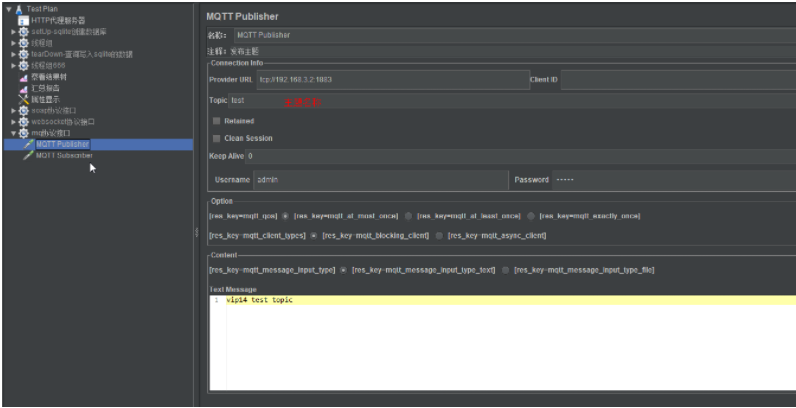This screenshot has width=796, height=408.
Task: Open the 汇总报告 listener
Action: click(x=45, y=88)
